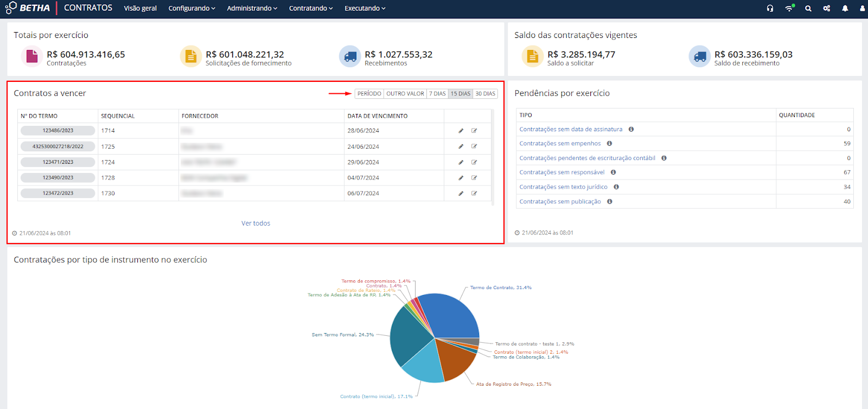Click term number badge 123490/2023
The height and width of the screenshot is (409, 868).
coord(58,178)
